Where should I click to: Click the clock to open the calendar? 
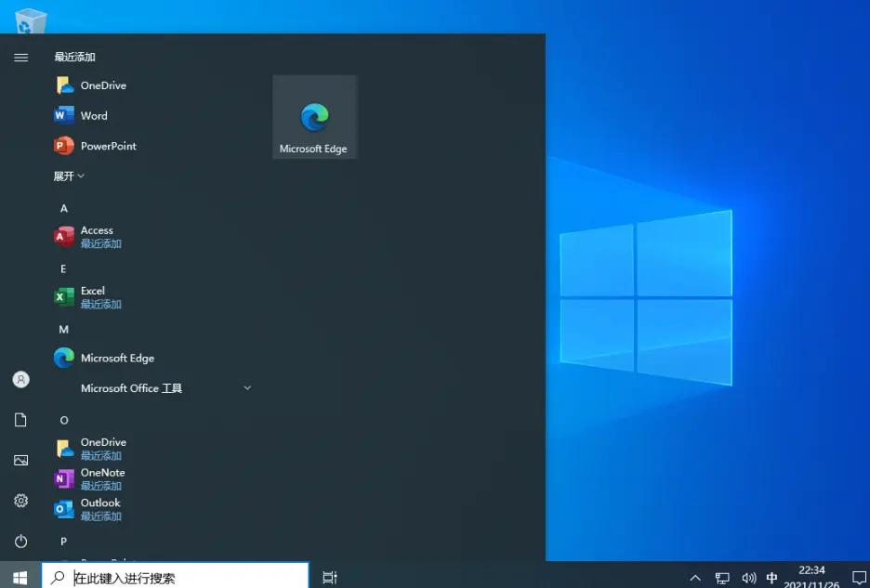click(x=811, y=576)
